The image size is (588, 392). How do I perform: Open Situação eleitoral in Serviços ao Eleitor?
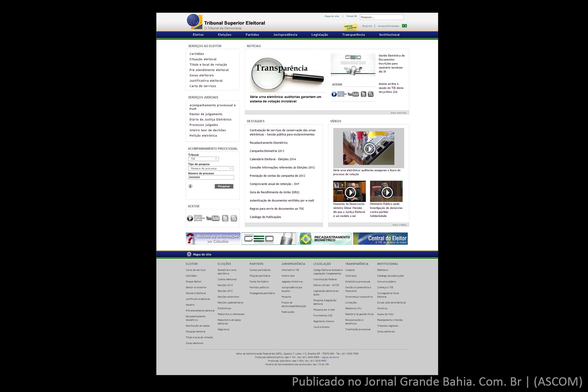(203, 59)
